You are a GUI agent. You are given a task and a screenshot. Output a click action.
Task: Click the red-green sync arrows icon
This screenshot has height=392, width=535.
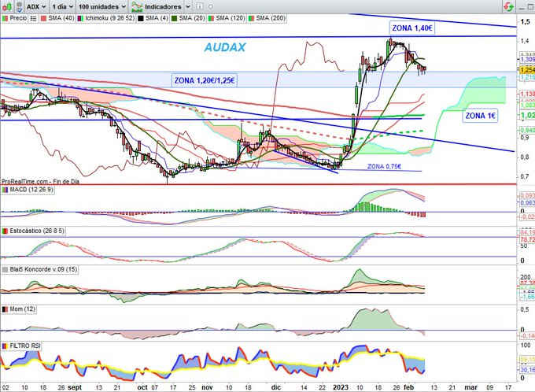coord(508,6)
